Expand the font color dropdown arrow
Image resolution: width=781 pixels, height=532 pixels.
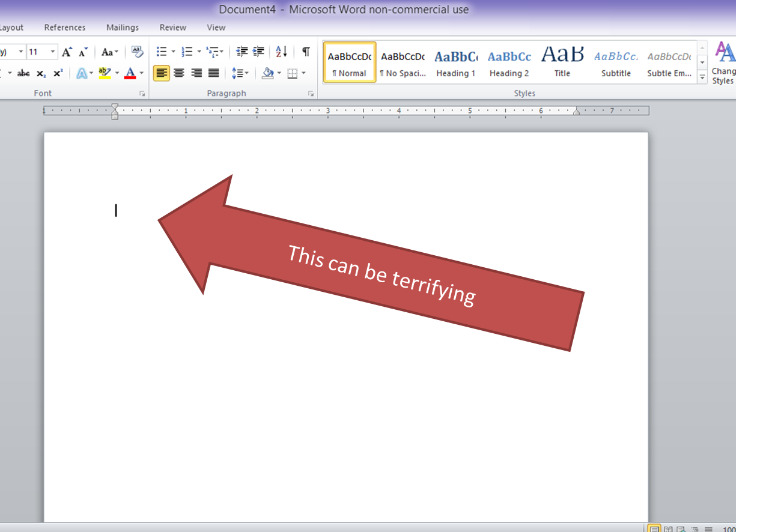coord(142,73)
